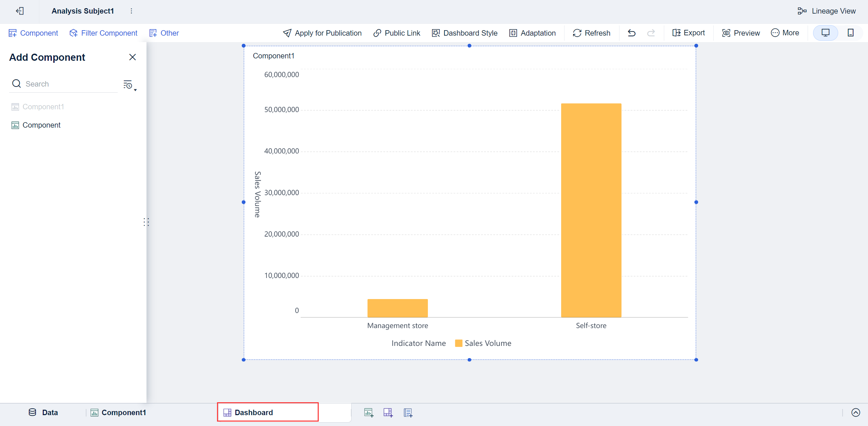Switch to desktop layout view
Image resolution: width=868 pixels, height=426 pixels.
(x=825, y=33)
